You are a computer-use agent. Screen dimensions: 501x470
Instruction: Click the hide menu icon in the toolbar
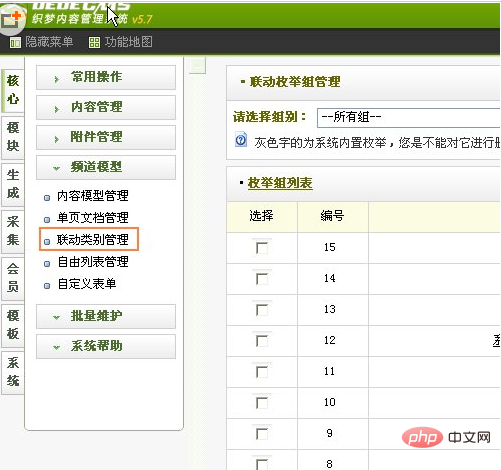tap(15, 43)
